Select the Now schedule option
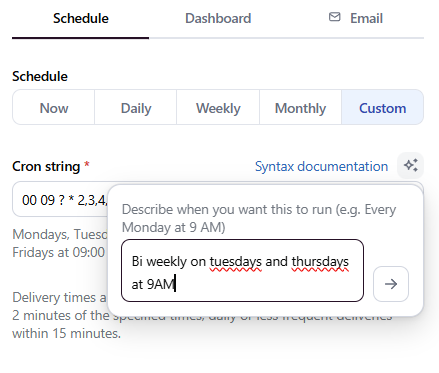 [x=54, y=108]
